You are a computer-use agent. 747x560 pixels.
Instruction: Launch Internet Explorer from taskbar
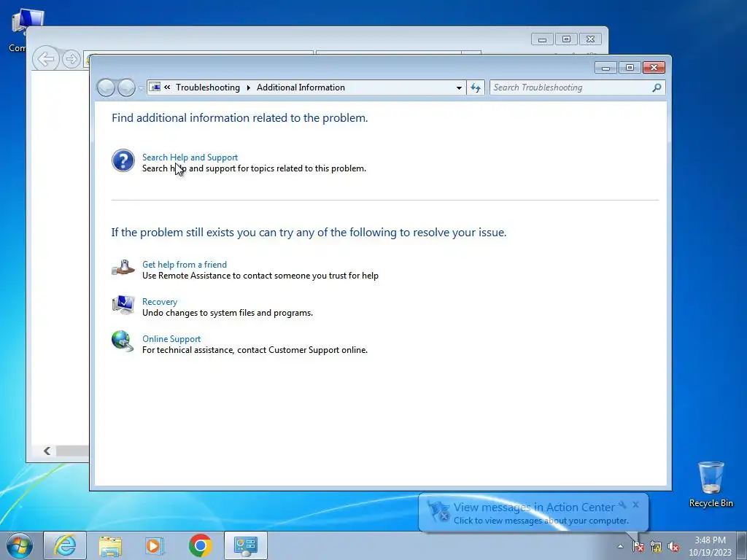pos(65,545)
